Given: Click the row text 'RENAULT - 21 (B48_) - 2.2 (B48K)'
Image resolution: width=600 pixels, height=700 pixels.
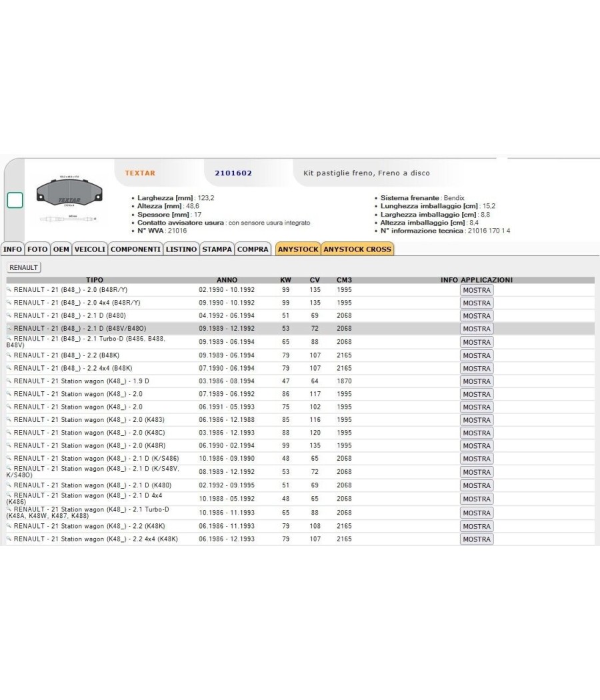Looking at the screenshot, I should [x=67, y=355].
